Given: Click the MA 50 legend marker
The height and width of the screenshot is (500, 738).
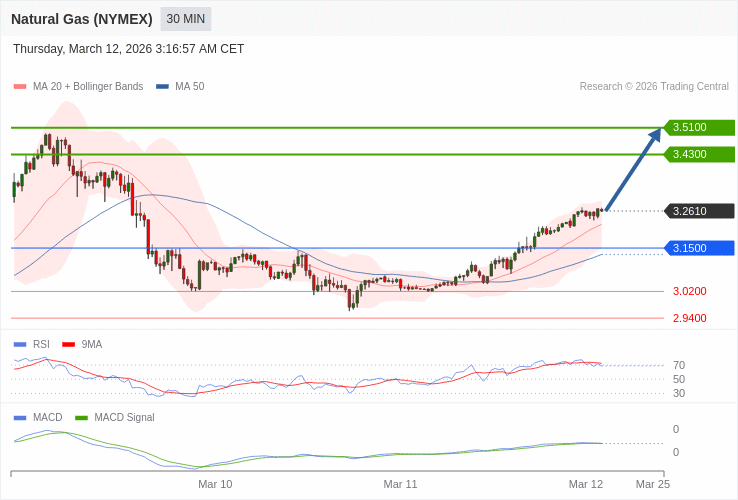Looking at the screenshot, I should coord(162,87).
